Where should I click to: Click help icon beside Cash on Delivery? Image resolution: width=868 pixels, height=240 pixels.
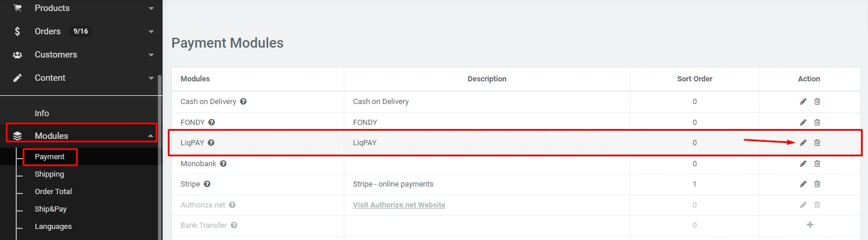[x=243, y=102]
